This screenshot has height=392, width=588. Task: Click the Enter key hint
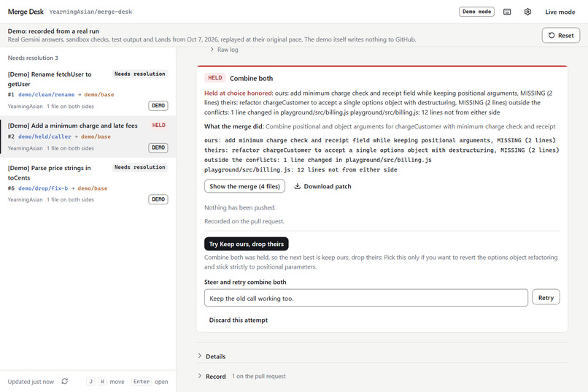tap(142, 382)
